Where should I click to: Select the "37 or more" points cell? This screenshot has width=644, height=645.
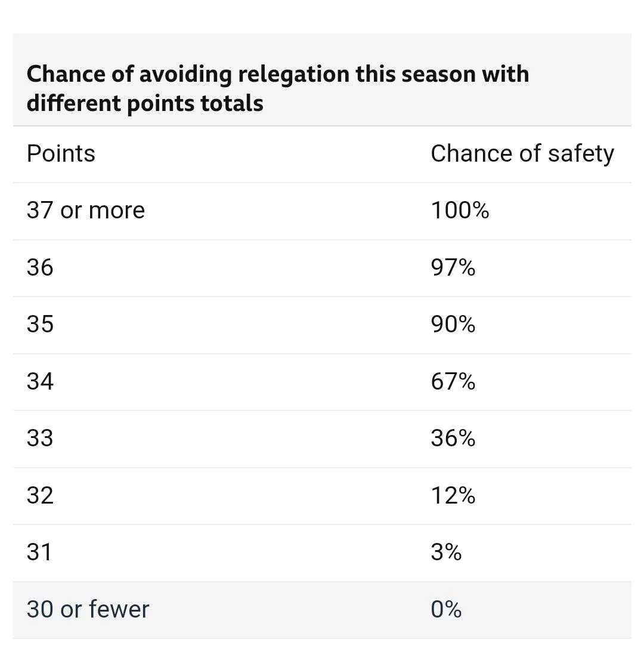(x=86, y=211)
